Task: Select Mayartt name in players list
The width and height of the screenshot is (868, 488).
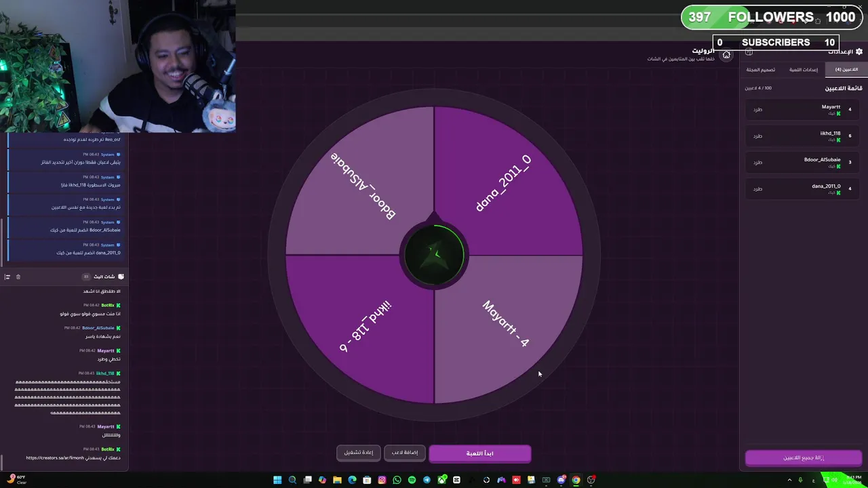Action: 831,107
